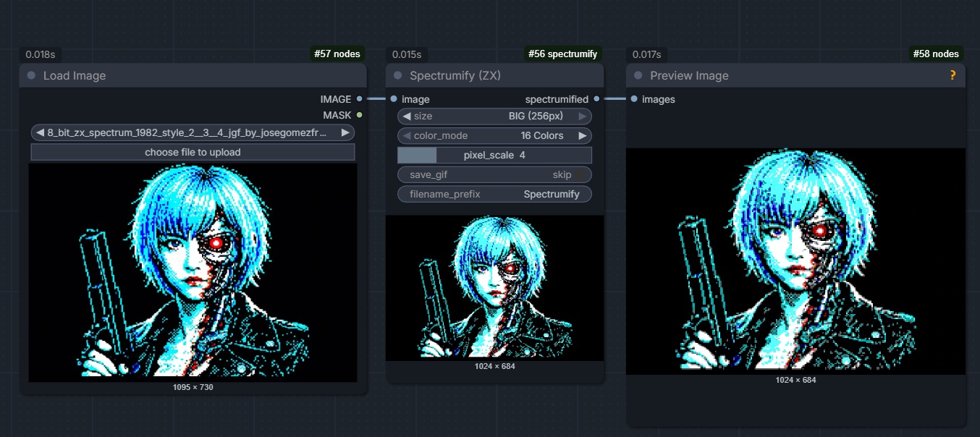This screenshot has height=437, width=980.
Task: Increase size option with right arrow
Action: tap(582, 116)
